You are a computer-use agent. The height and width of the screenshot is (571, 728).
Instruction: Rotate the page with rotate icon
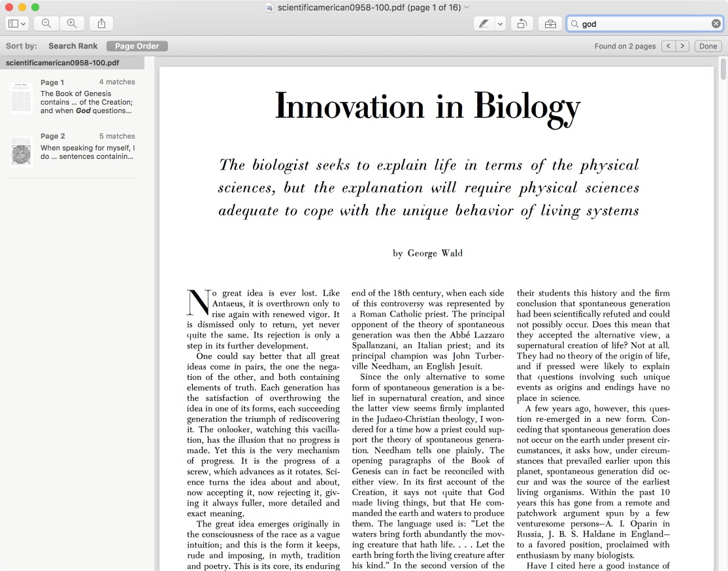522,24
